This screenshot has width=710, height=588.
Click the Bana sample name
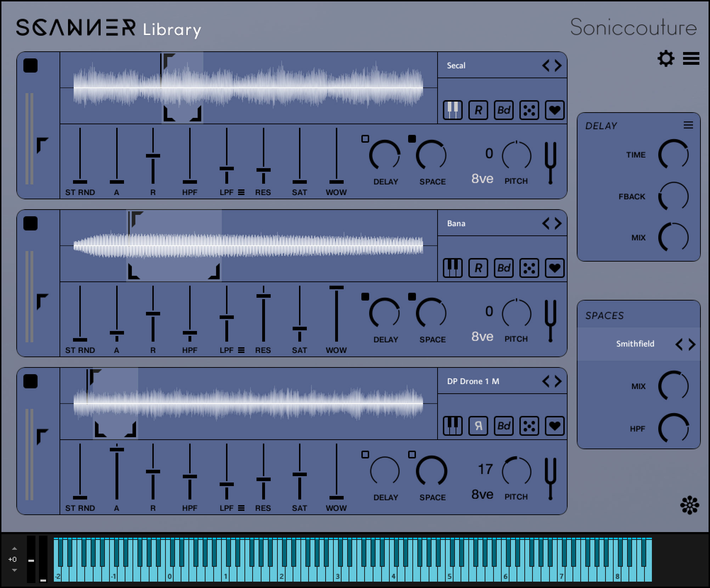click(x=456, y=223)
